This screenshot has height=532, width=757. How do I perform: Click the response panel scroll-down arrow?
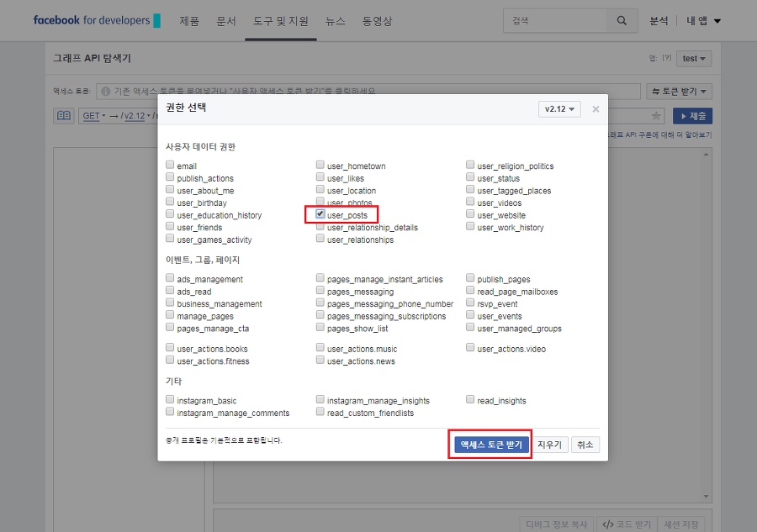[x=706, y=497]
